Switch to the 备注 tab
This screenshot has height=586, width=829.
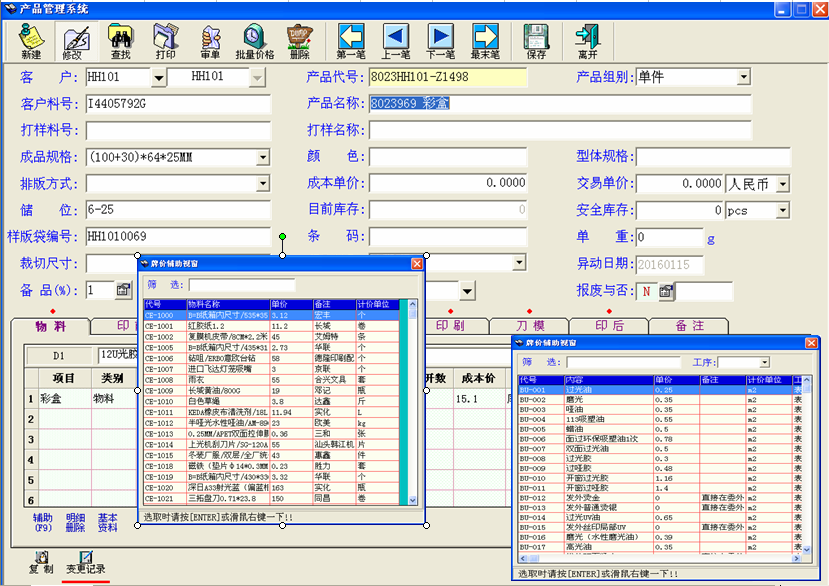pyautogui.click(x=689, y=326)
